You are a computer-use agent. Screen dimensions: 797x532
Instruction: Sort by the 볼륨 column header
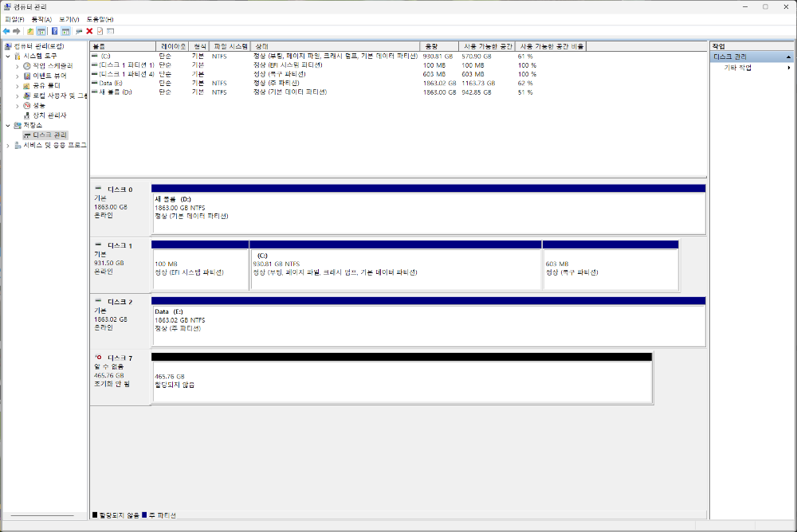pos(123,46)
